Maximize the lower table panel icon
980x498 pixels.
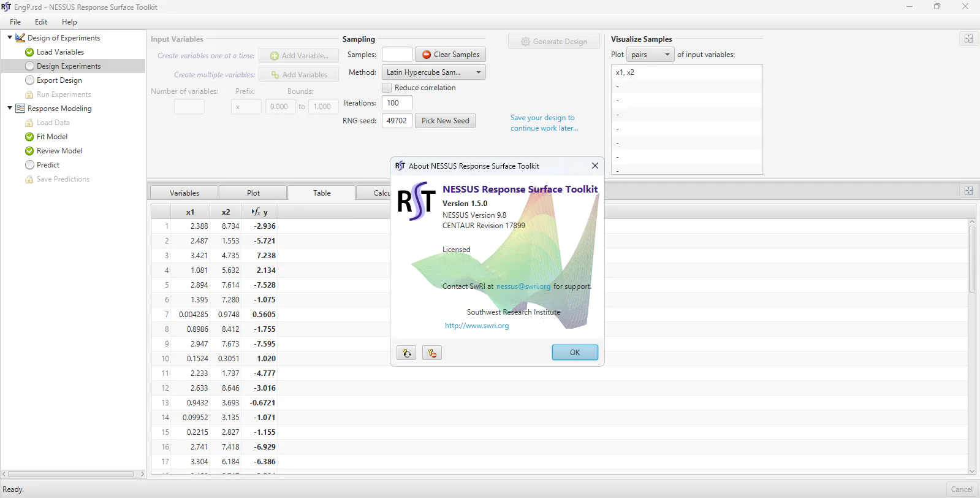pyautogui.click(x=969, y=191)
